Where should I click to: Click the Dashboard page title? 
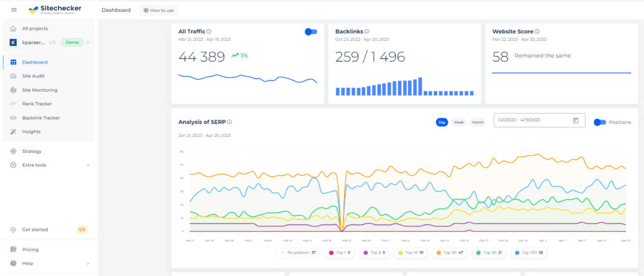116,10
